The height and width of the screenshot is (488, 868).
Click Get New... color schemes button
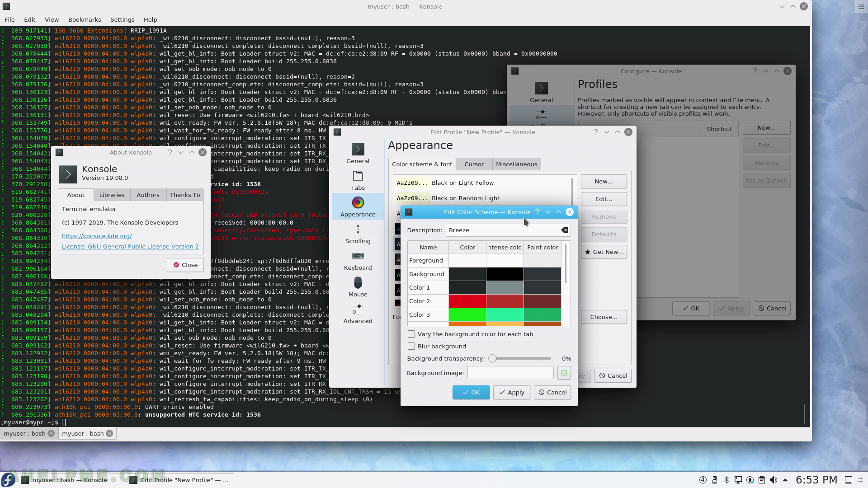point(604,252)
